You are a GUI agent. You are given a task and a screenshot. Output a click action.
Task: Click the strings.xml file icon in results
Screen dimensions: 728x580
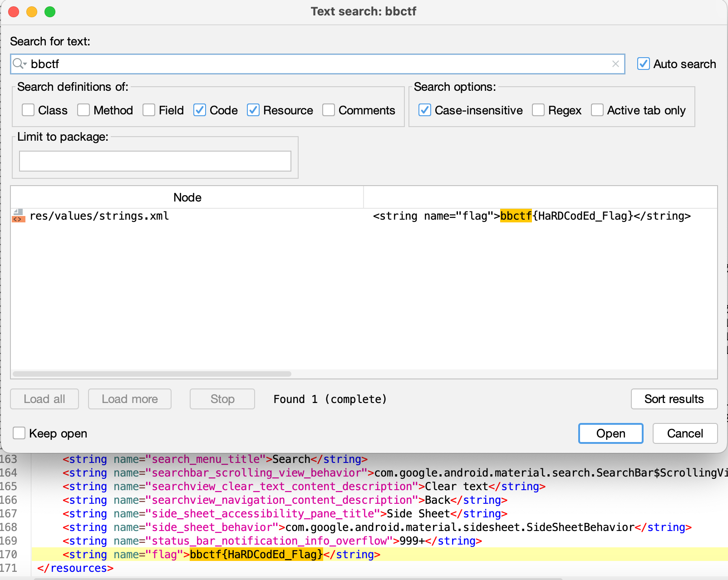18,216
